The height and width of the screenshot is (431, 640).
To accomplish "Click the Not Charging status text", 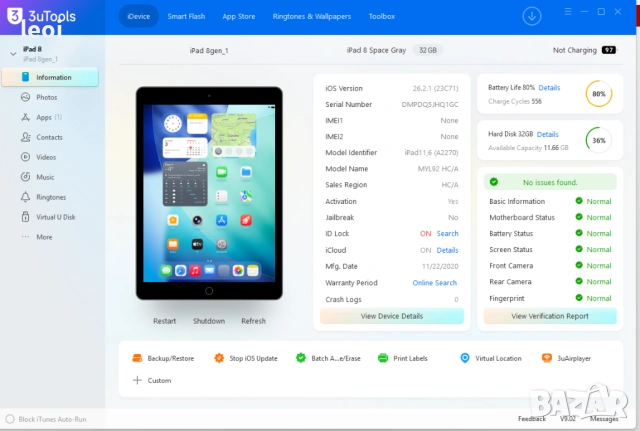I will point(575,50).
